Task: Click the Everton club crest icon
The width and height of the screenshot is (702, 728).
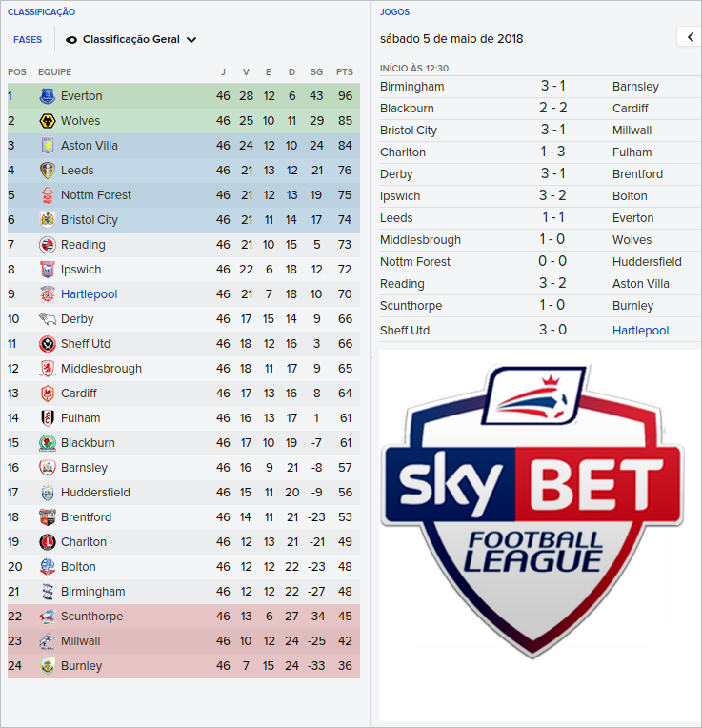Action: click(x=48, y=96)
